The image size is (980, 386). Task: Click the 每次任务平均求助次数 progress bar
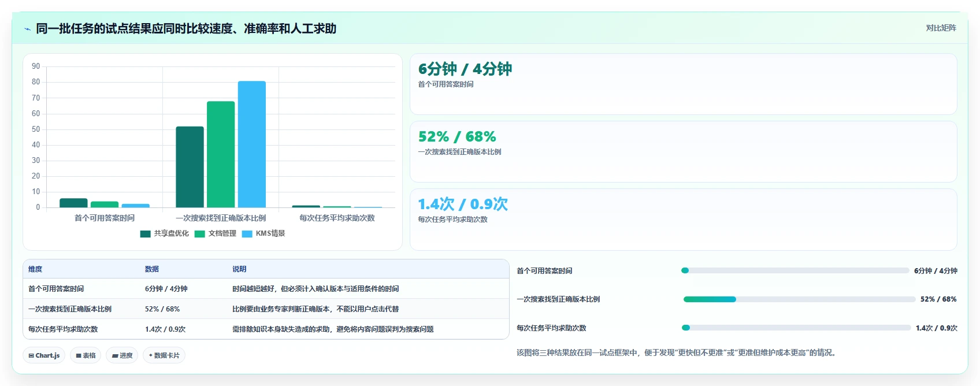point(796,328)
